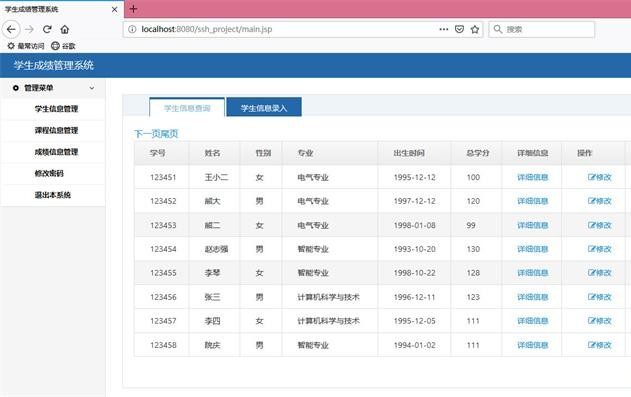Open 谷歌 bookmark globe item

(63, 46)
